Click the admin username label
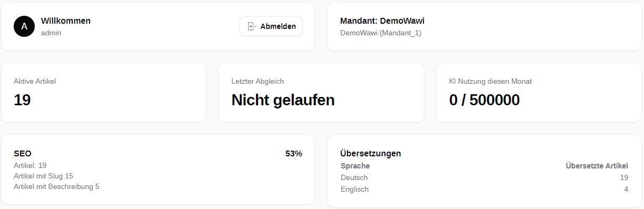 pyautogui.click(x=51, y=33)
